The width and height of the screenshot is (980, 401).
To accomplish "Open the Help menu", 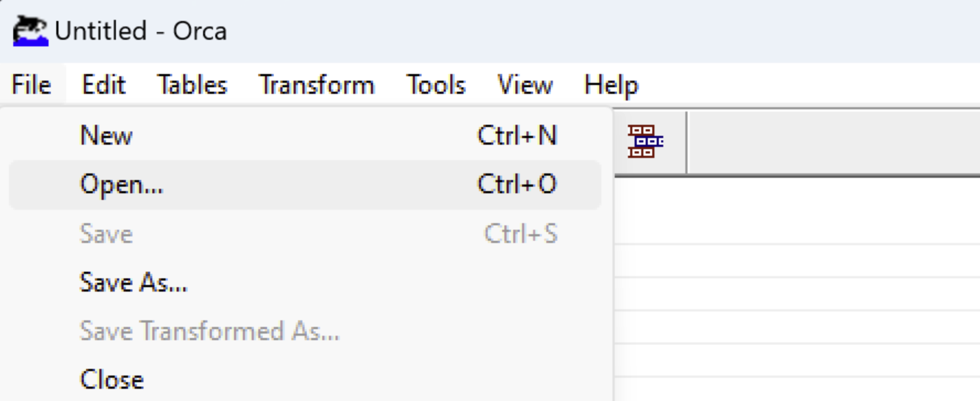I will [611, 85].
